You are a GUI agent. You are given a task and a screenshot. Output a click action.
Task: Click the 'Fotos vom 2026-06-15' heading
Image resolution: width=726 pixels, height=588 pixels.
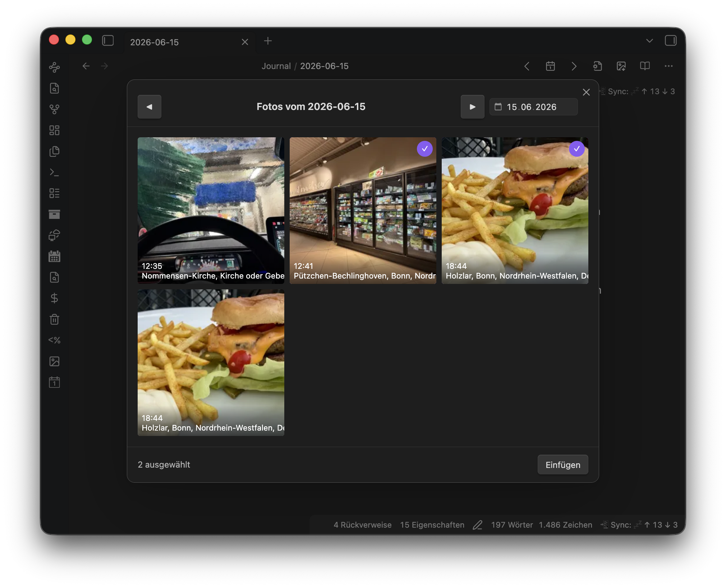(311, 107)
